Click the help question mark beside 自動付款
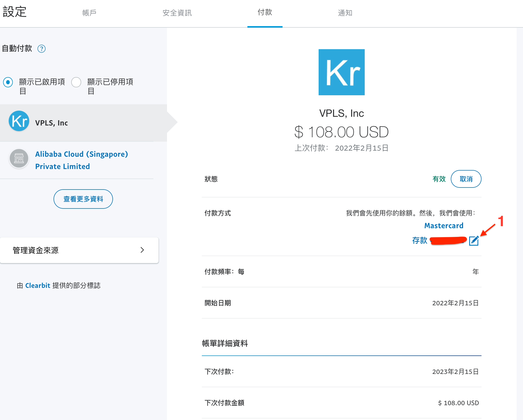Viewport: 523px width, 420px height. (41, 48)
